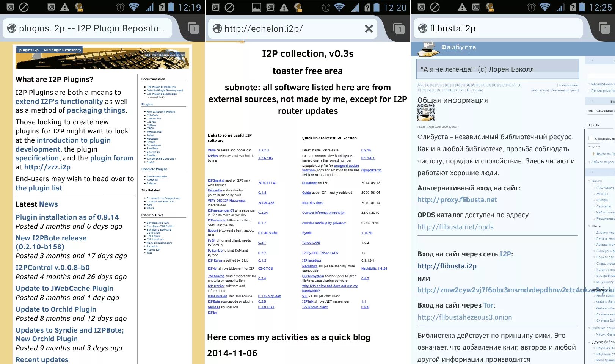Open 'Update to Orchid Plugin' news
This screenshot has height=364, width=615.
click(56, 309)
